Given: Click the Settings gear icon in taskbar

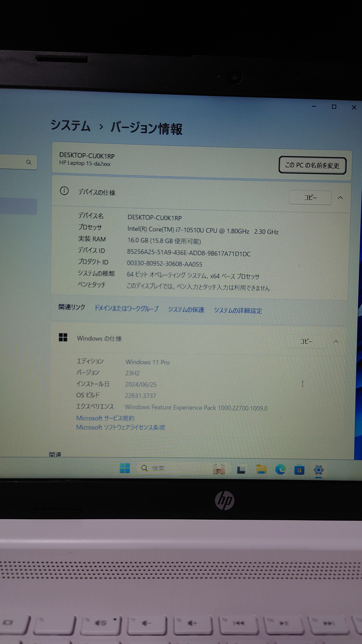Looking at the screenshot, I should [319, 470].
